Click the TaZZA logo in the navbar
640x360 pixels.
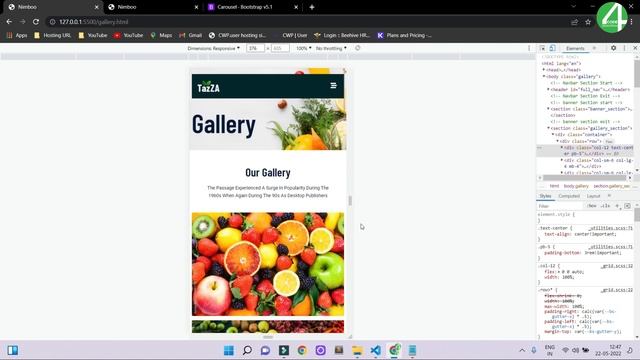tap(209, 87)
